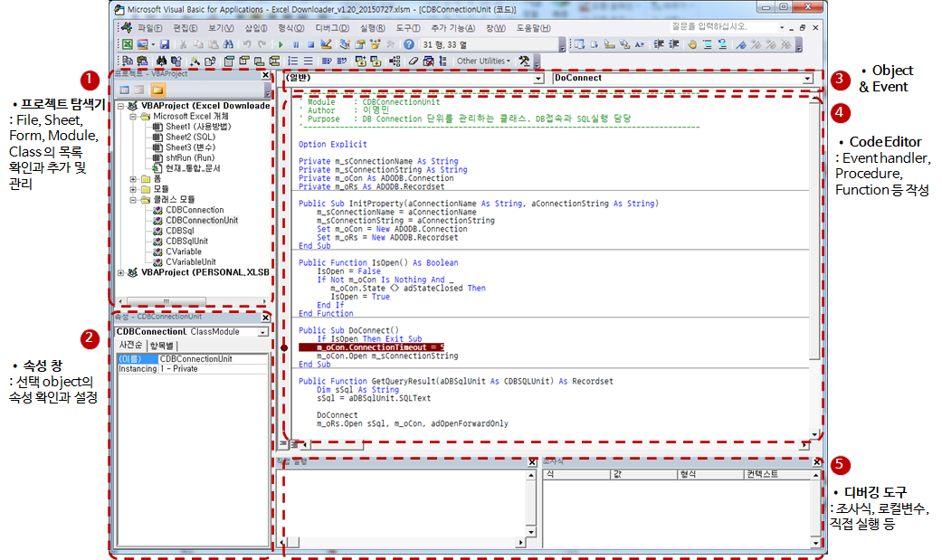Click the Save floppy disk icon
This screenshot has width=942, height=560.
point(164,44)
